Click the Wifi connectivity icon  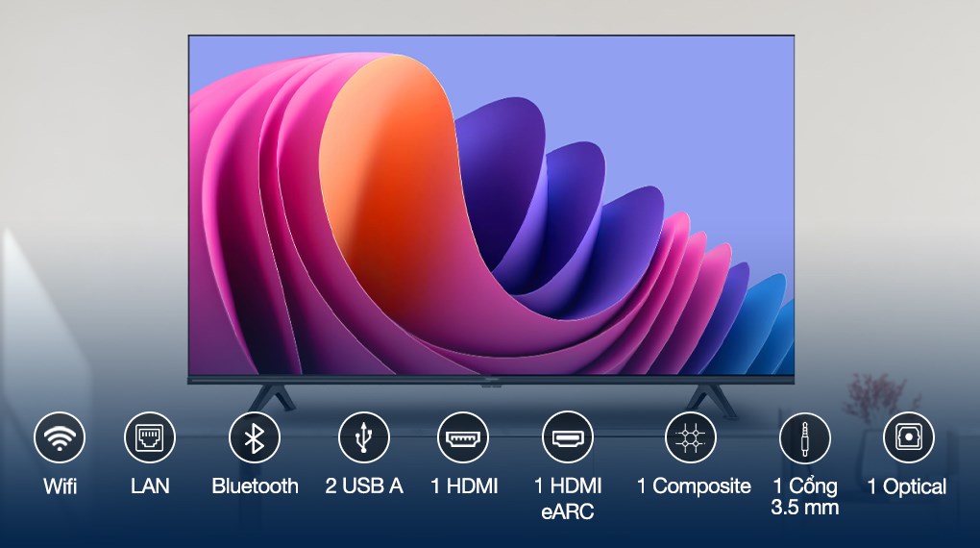60,437
